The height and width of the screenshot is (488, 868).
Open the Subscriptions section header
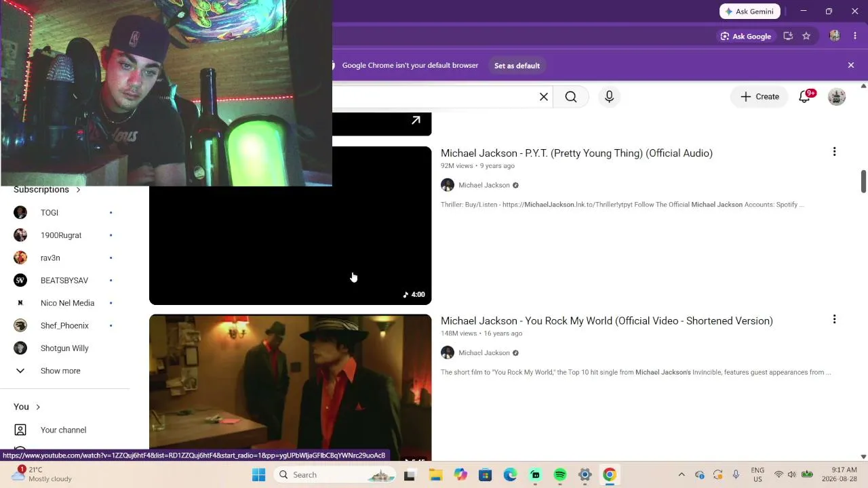tap(47, 190)
